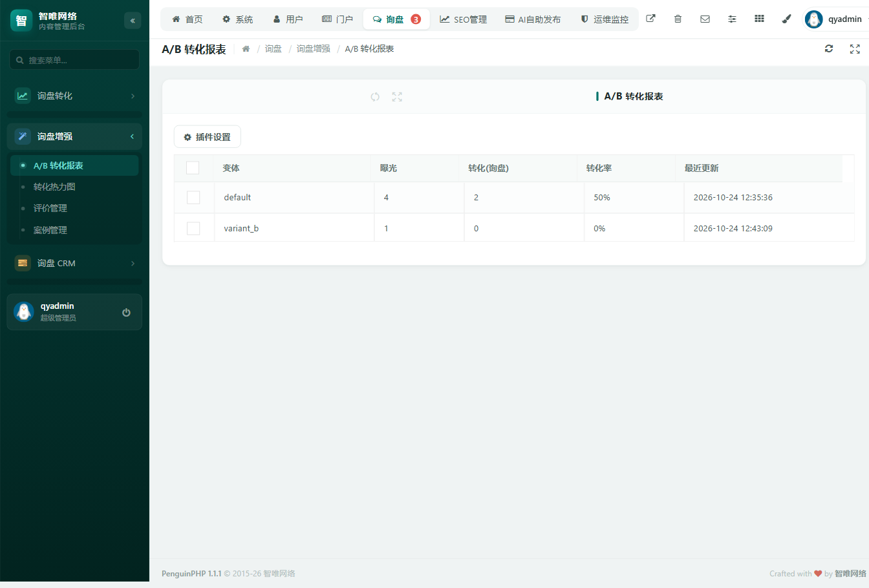This screenshot has height=588, width=869.
Task: Check the variant_b row checkbox
Action: (193, 228)
